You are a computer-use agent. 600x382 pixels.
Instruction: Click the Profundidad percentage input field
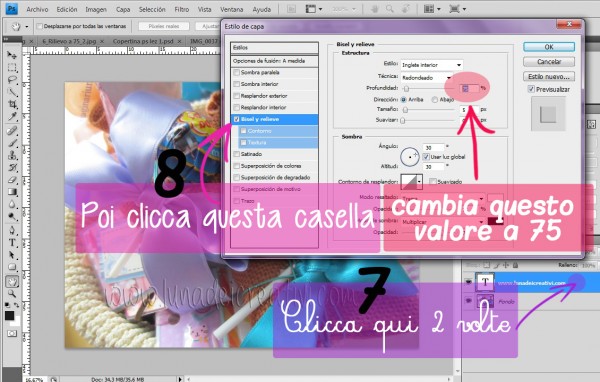point(469,88)
